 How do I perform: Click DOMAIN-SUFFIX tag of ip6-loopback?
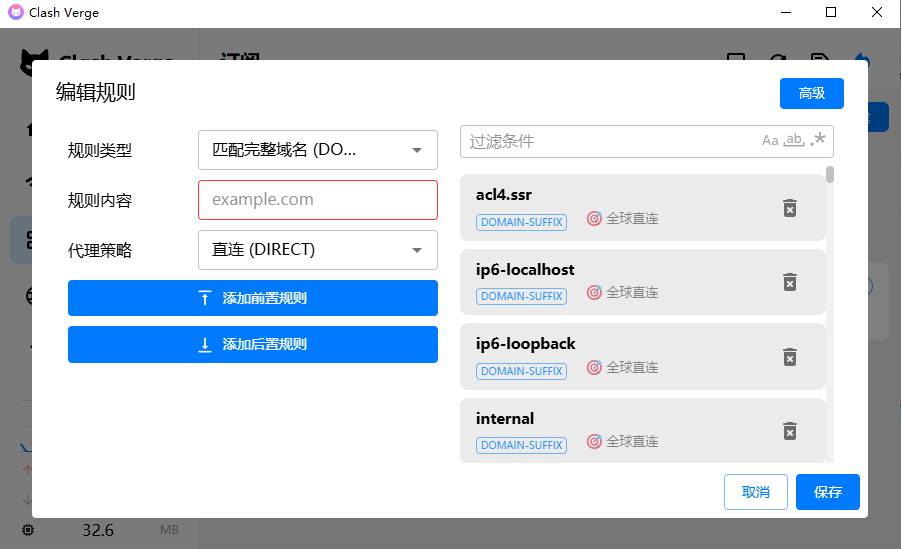(521, 371)
